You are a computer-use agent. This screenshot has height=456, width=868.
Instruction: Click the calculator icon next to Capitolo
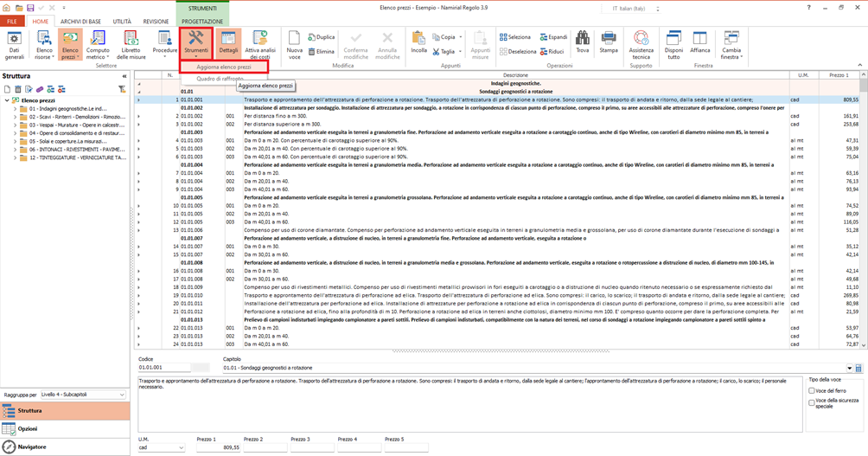(x=858, y=368)
